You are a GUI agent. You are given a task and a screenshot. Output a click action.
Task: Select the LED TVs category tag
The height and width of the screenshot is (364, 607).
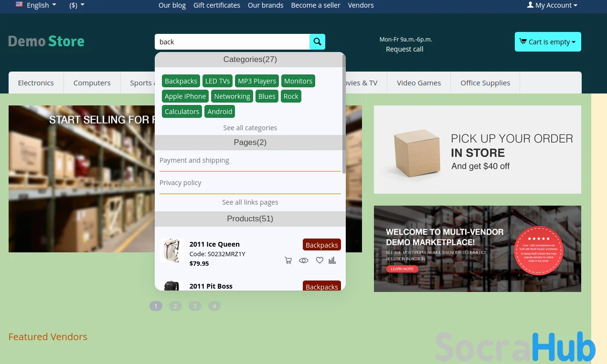pyautogui.click(x=218, y=81)
